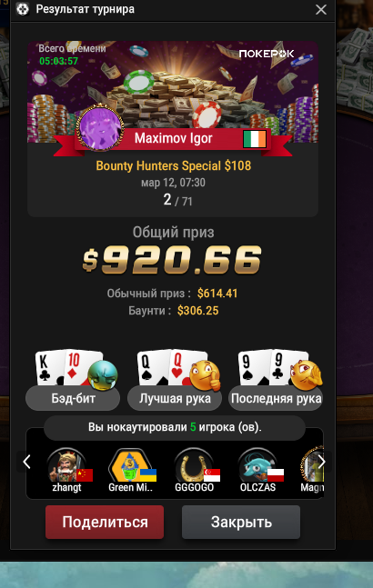Select GGGOGO horseshoe avatar
The image size is (373, 588).
tap(194, 465)
